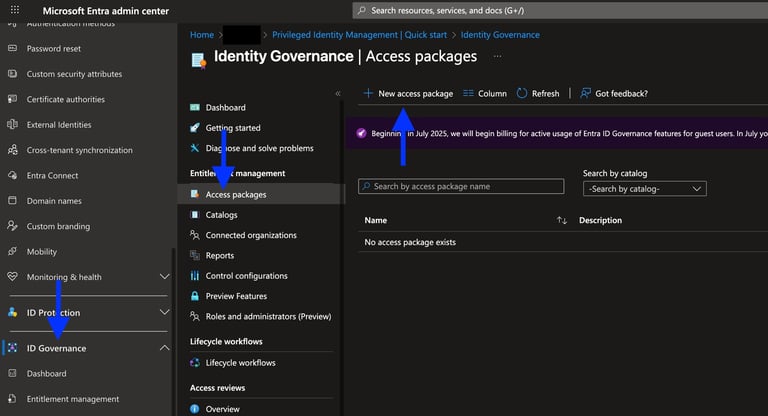768x416 pixels.
Task: Click the Connected organizations icon
Action: [x=194, y=235]
